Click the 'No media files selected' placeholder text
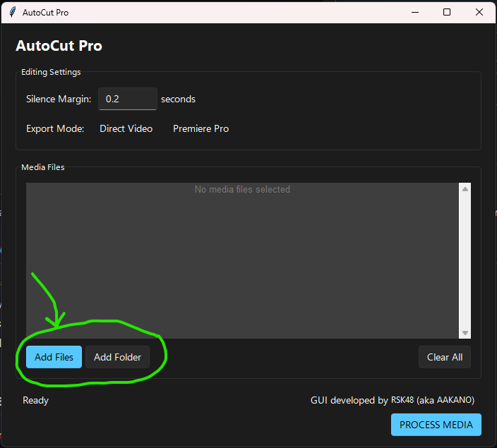 242,190
